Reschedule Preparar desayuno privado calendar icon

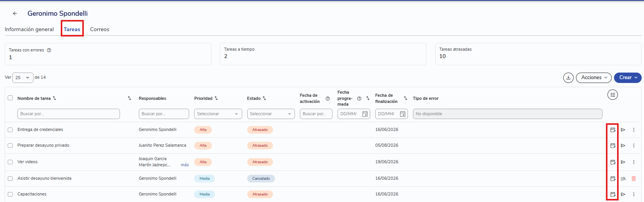click(x=613, y=146)
